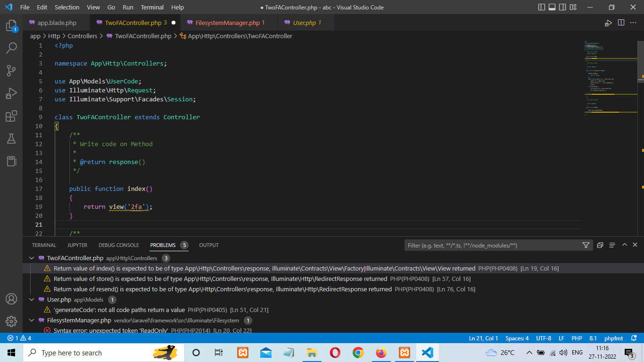This screenshot has height=362, width=644.
Task: Select the breadcrumb segment 'Http'
Action: point(54,36)
